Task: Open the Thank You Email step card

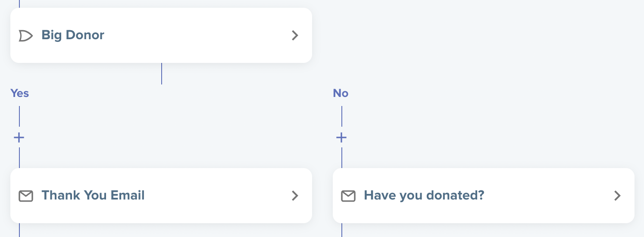Action: (161, 196)
